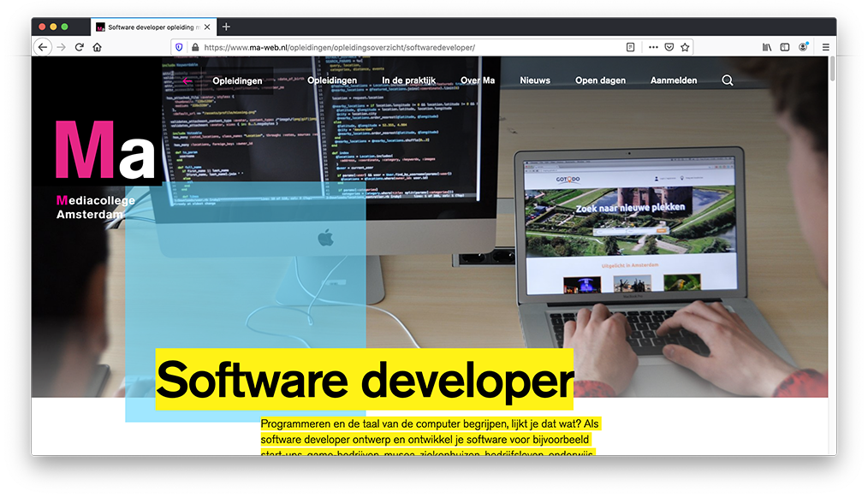This screenshot has width=868, height=497.
Task: Open page actions three-dot menu
Action: click(653, 47)
